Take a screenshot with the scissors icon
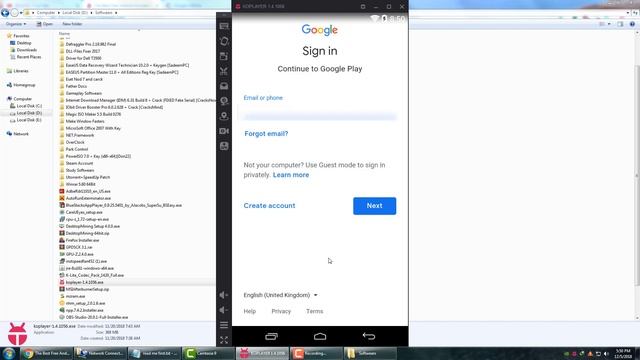640x360 pixels. [224, 71]
